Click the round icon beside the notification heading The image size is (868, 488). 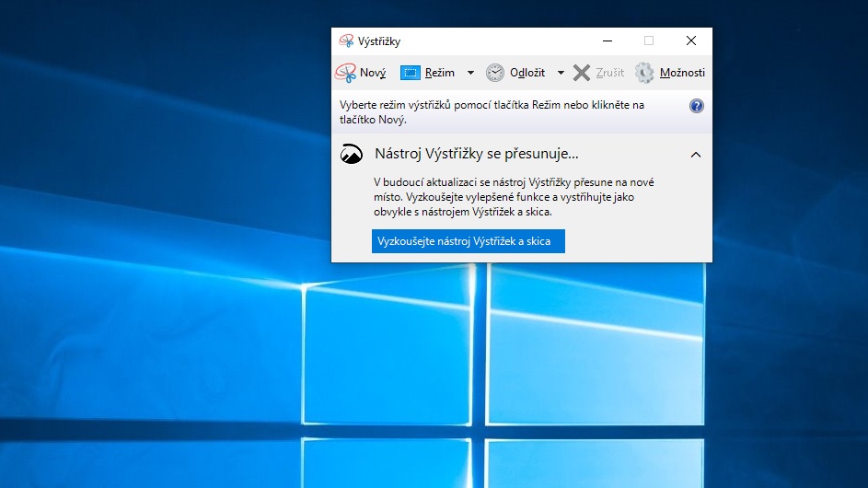click(x=352, y=154)
